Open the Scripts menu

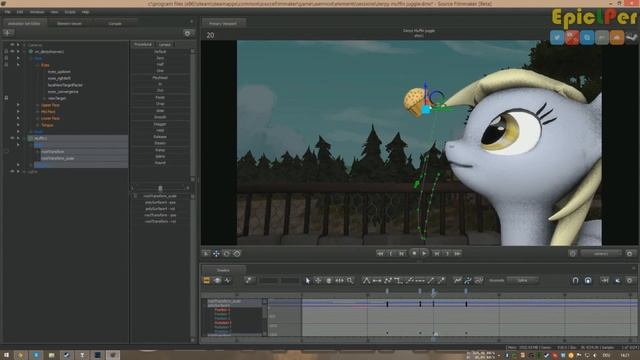[x=70, y=12]
